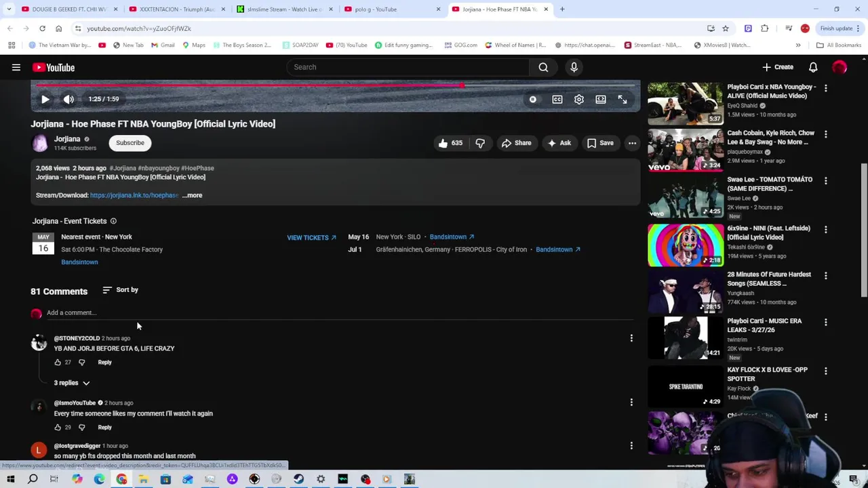The image size is (868, 488).
Task: Like @STONEY2COLD's comment
Action: click(x=58, y=363)
